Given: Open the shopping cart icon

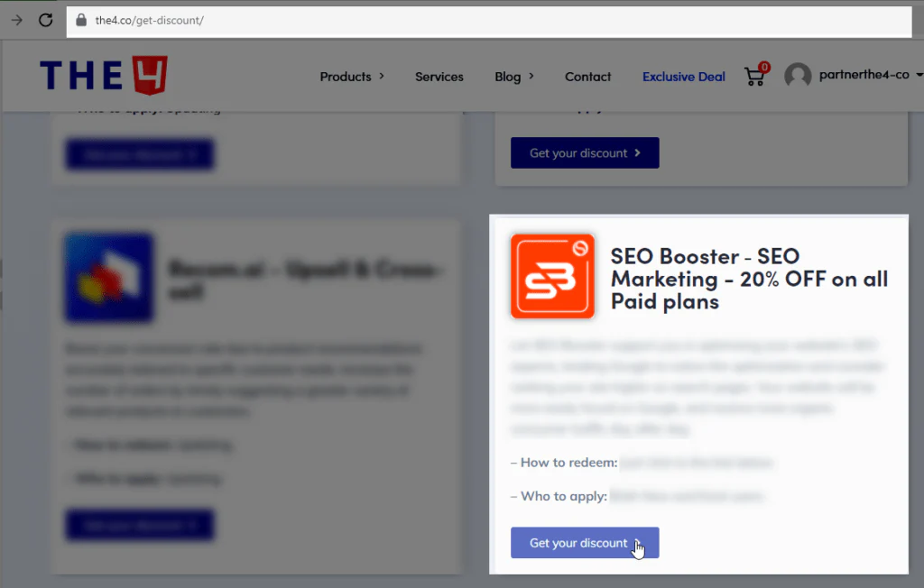Looking at the screenshot, I should pos(755,76).
